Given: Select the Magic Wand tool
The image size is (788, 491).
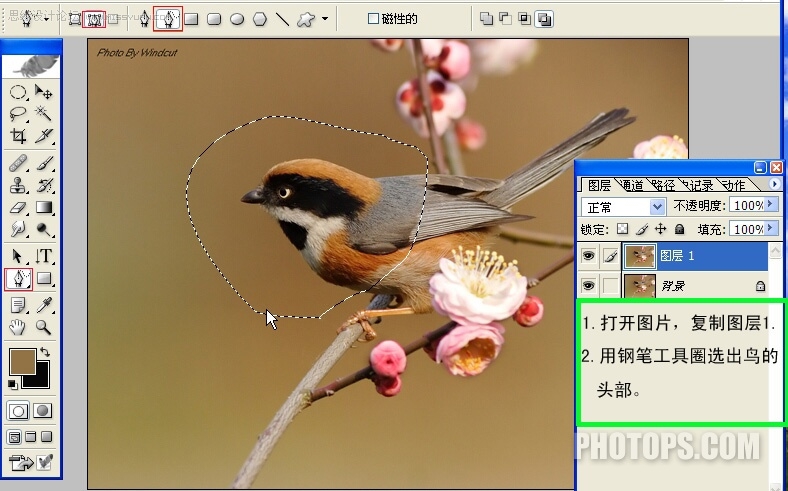Looking at the screenshot, I should (44, 114).
